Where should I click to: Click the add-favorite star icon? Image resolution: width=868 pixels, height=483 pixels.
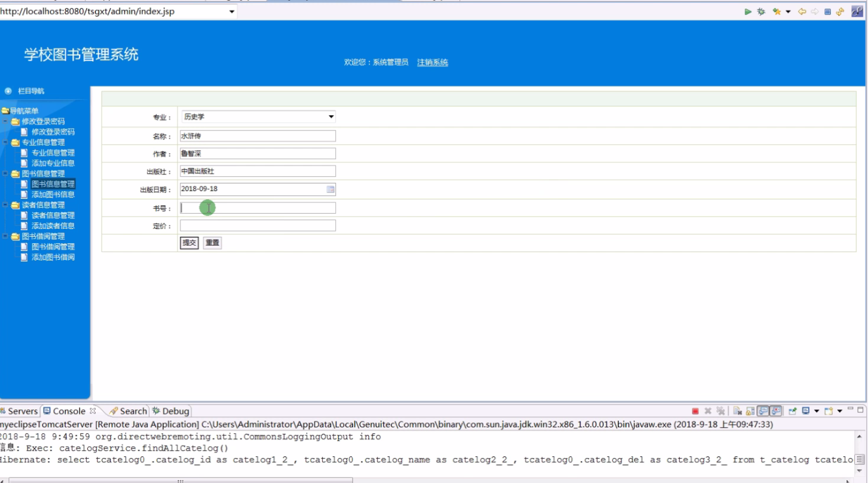pyautogui.click(x=777, y=12)
